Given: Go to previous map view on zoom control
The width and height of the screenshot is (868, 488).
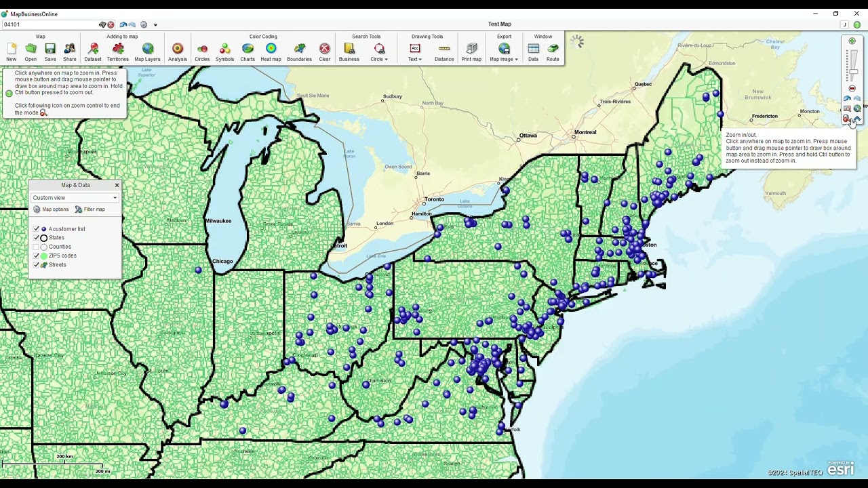Looking at the screenshot, I should click(x=847, y=98).
